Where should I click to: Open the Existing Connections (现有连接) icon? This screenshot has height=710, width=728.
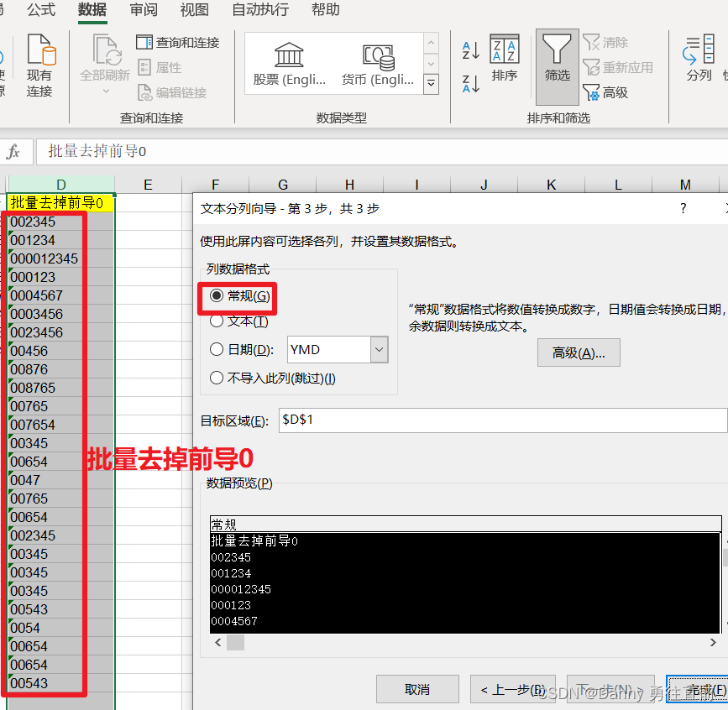tap(40, 65)
